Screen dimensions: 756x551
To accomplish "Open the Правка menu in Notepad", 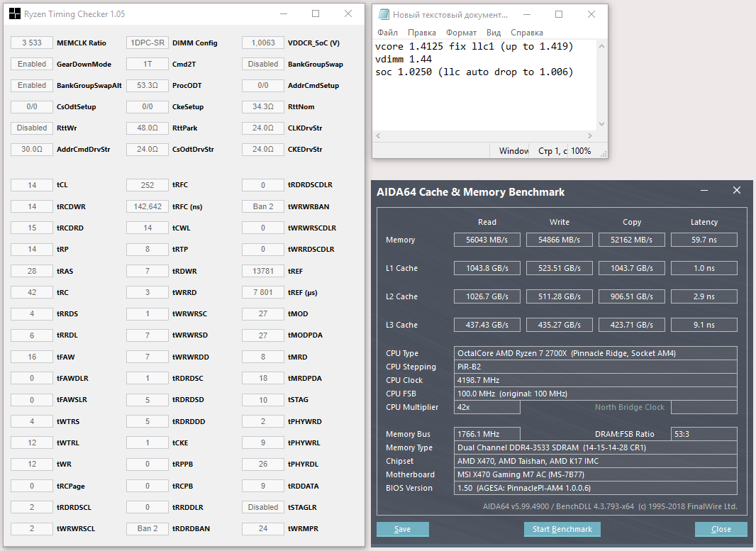I will 422,33.
